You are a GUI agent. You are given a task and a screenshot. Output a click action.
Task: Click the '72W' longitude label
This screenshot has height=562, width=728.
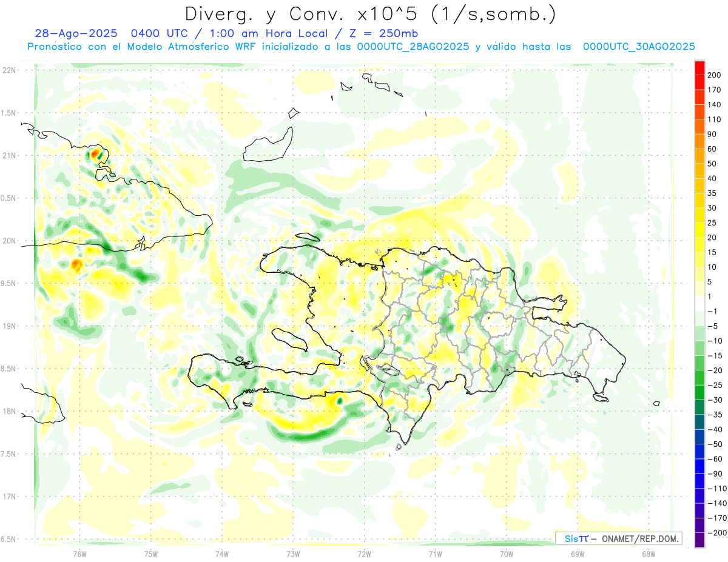364,553
